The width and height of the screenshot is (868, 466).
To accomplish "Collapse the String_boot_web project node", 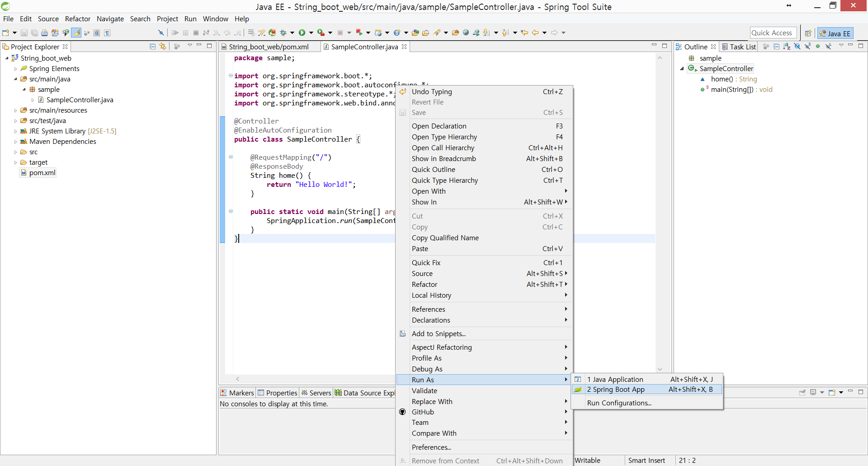I will [7, 58].
